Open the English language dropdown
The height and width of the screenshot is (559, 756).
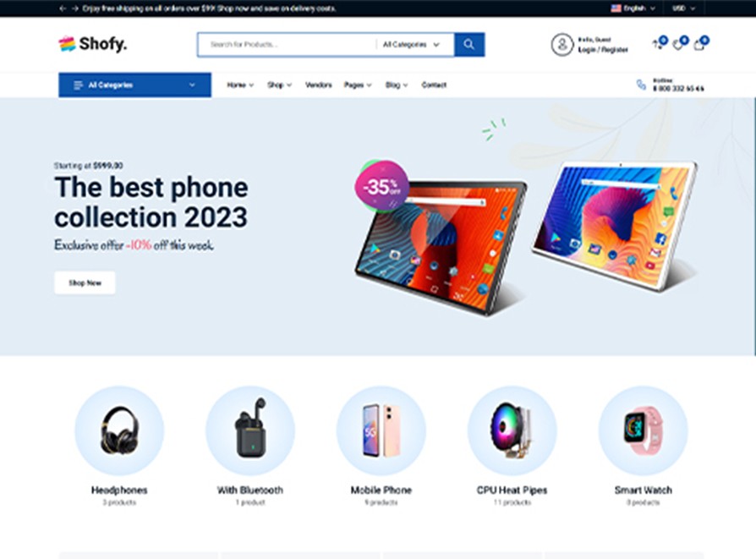633,8
